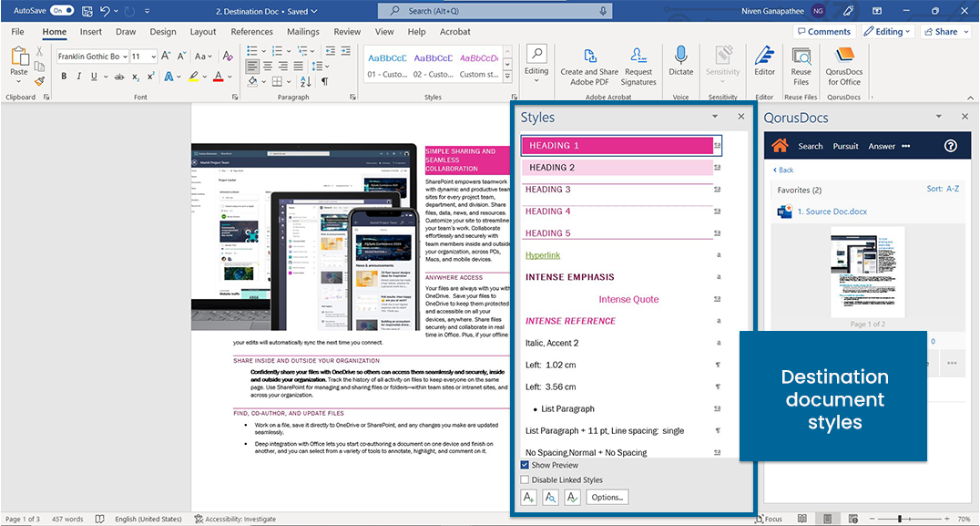Go to QorusDocs home icon

coord(779,146)
